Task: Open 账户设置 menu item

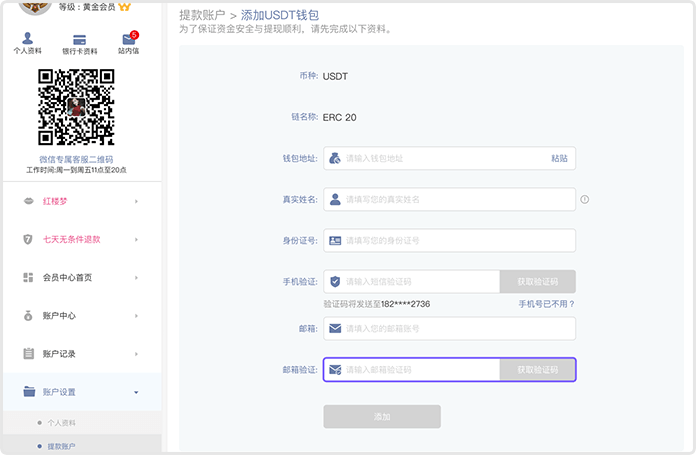Action: coord(82,392)
